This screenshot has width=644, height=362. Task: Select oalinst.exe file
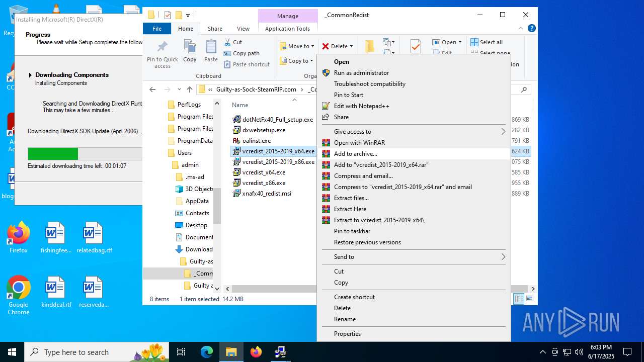[x=252, y=141]
